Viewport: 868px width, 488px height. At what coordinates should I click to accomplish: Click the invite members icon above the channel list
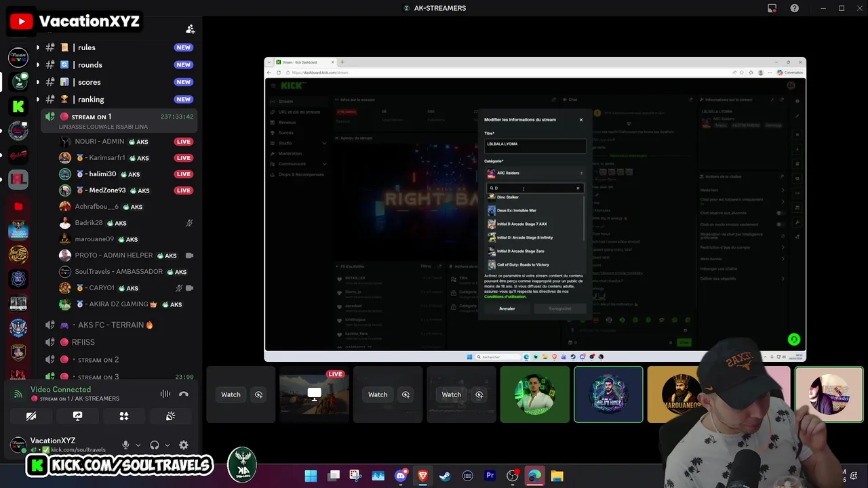[191, 29]
